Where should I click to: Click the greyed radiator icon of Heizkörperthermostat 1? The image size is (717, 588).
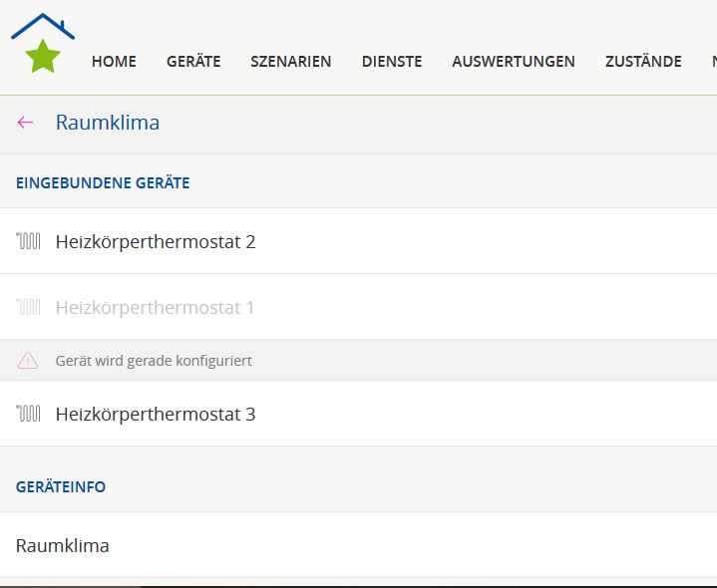[x=28, y=307]
